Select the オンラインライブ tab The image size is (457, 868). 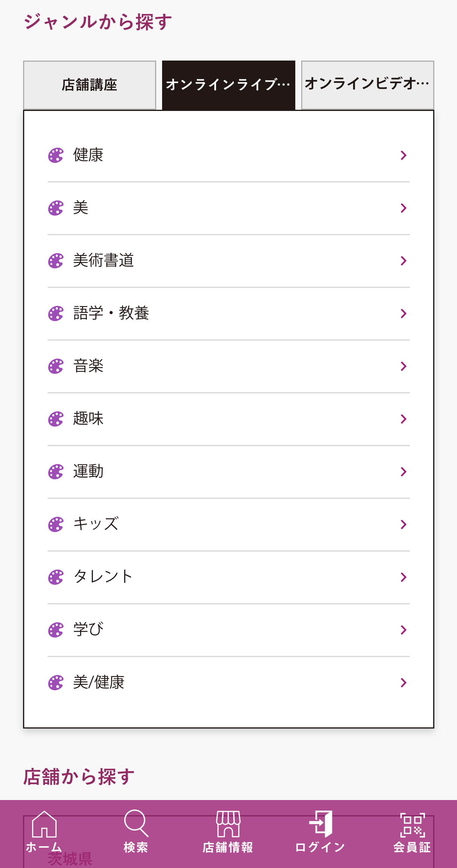click(228, 85)
